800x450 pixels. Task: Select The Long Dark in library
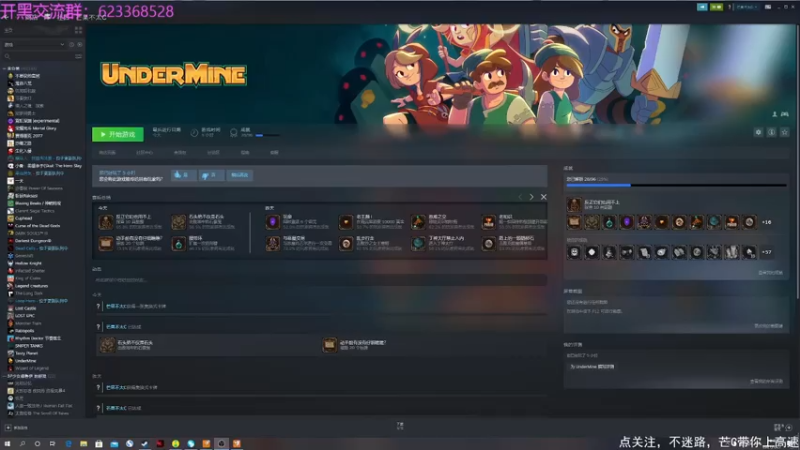29,293
